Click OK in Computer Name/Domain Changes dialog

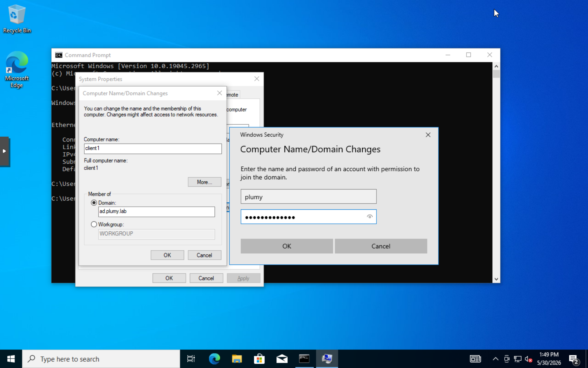click(167, 255)
